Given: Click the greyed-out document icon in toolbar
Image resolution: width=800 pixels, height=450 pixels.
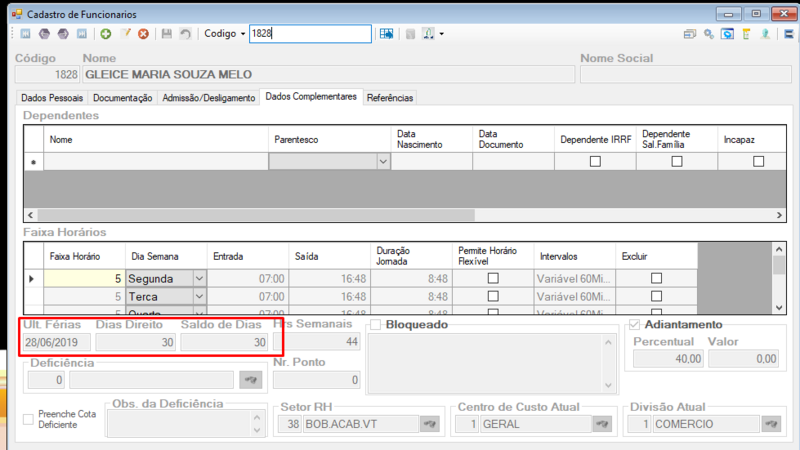Looking at the screenshot, I should (x=410, y=34).
